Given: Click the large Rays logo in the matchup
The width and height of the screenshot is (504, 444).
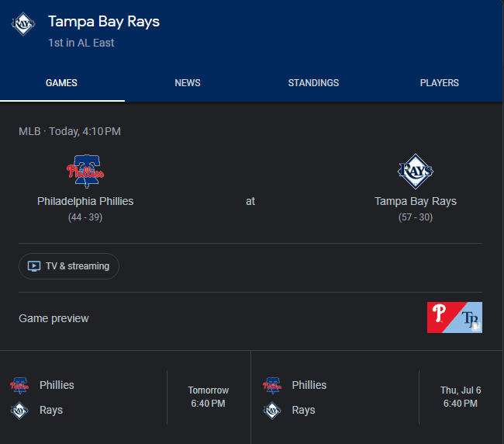Looking at the screenshot, I should [x=416, y=172].
